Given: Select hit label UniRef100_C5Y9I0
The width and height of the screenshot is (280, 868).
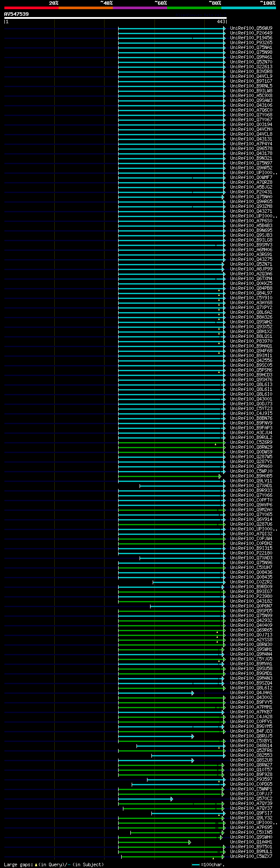Looking at the screenshot, I should (251, 298).
